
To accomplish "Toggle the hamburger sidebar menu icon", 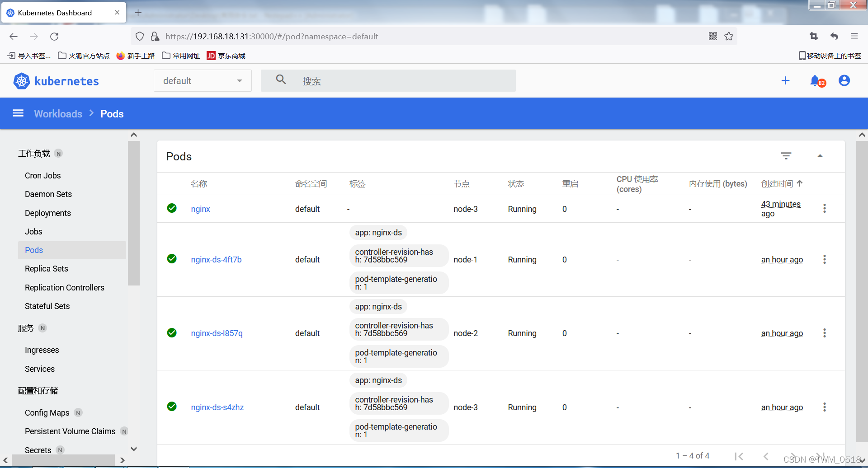I will (18, 113).
